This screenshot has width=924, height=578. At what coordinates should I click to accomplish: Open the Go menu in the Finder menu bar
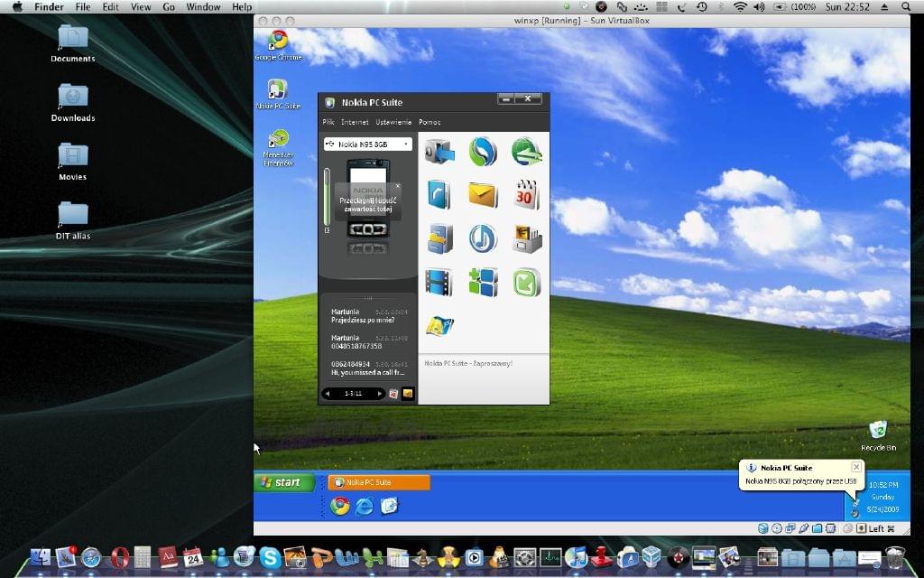click(169, 7)
